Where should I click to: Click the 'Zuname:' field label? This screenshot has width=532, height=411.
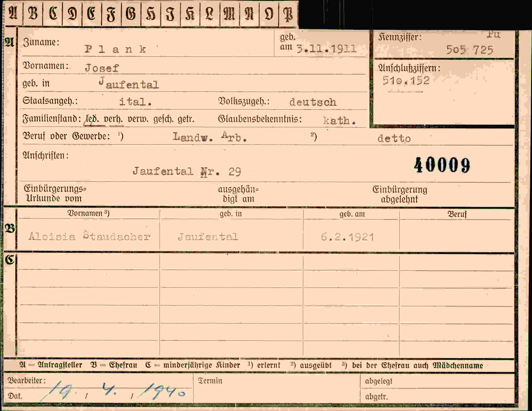tap(41, 42)
